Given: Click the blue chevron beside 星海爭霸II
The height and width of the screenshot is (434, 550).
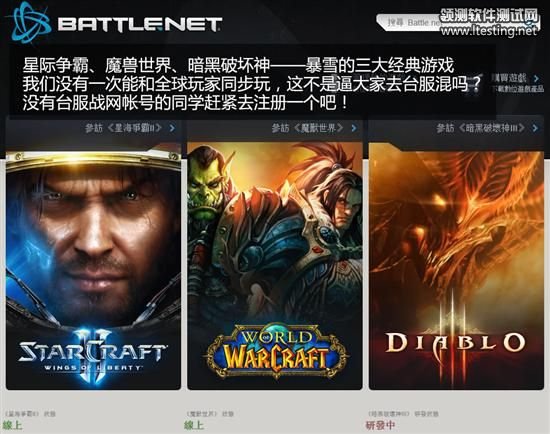Looking at the screenshot, I should tap(172, 128).
